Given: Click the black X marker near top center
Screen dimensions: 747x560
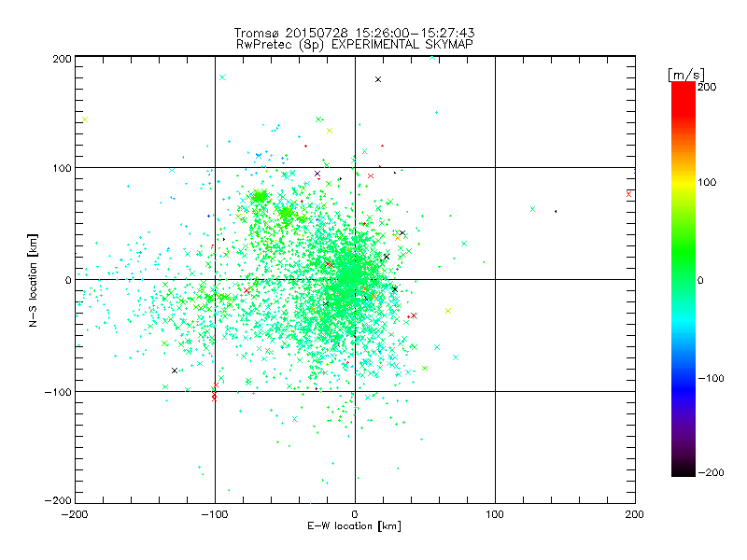Looking at the screenshot, I should [378, 79].
